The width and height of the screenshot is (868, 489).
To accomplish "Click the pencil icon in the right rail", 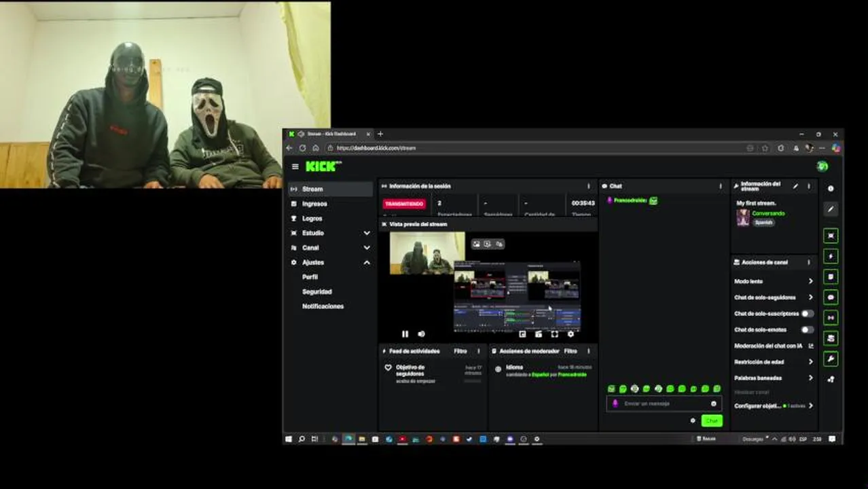I will point(831,209).
